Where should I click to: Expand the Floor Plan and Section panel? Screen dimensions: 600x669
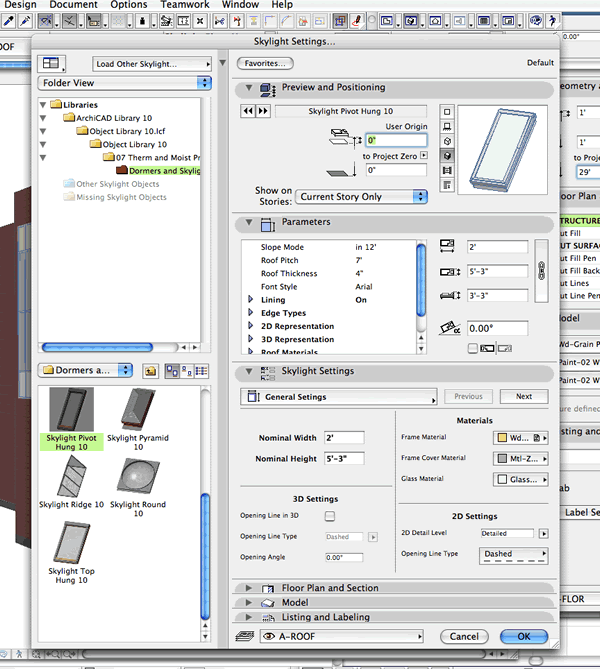click(330, 589)
